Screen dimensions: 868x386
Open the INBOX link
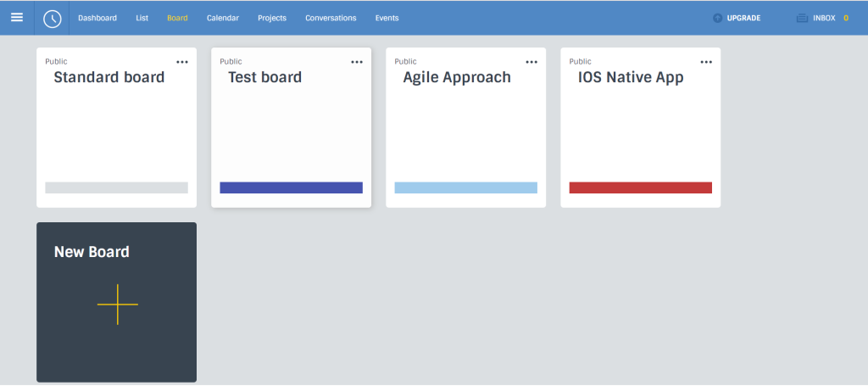coord(824,19)
